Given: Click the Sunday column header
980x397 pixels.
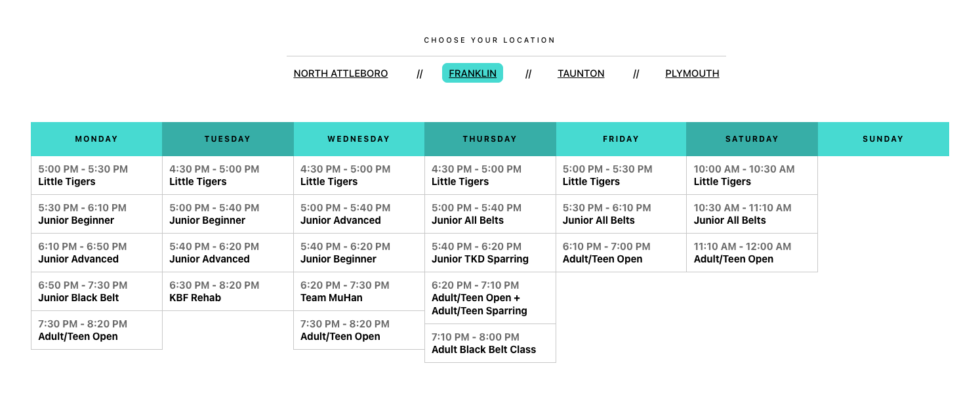Looking at the screenshot, I should pos(883,139).
